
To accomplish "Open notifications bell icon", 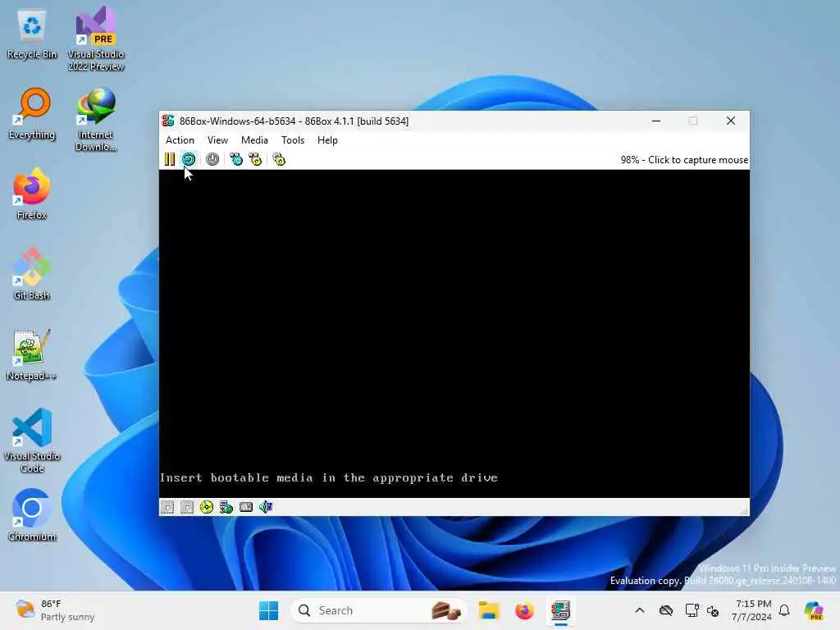I will (784, 610).
